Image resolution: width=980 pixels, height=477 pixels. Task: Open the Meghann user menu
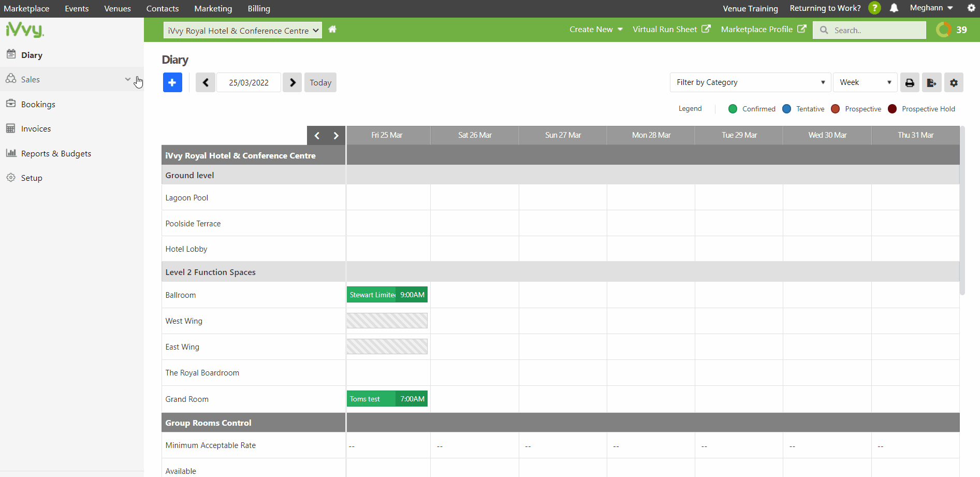(x=931, y=8)
